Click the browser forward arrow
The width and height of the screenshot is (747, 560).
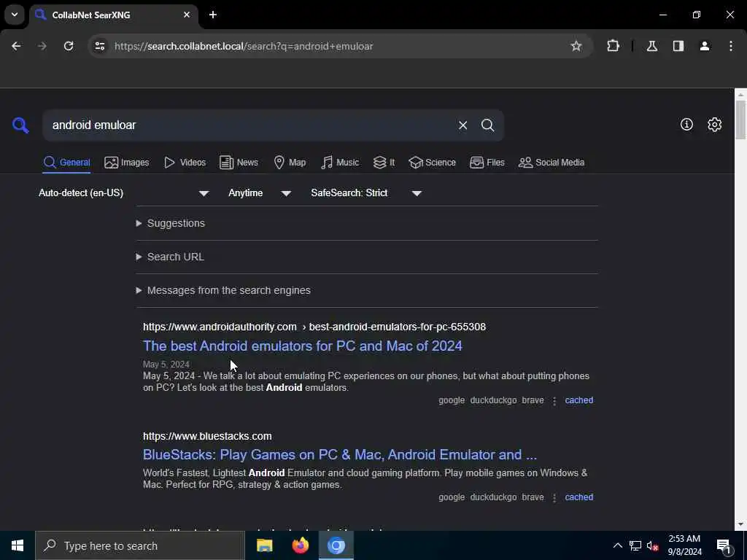point(42,46)
